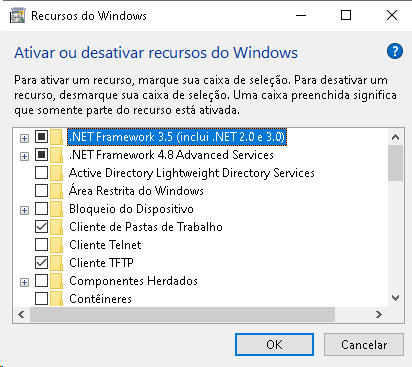Image resolution: width=412 pixels, height=367 pixels.
Task: Select Cliente de Pastas de Trabalho label
Action: click(146, 227)
